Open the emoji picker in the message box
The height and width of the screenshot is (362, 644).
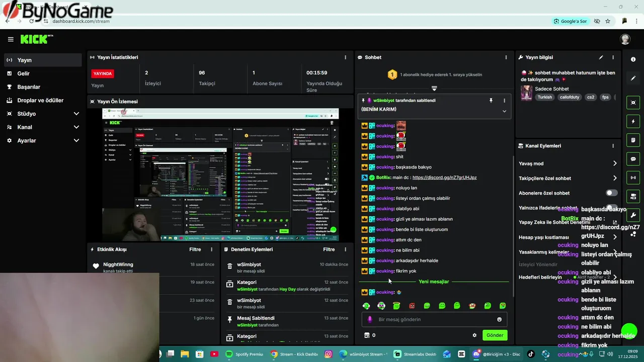[499, 319]
